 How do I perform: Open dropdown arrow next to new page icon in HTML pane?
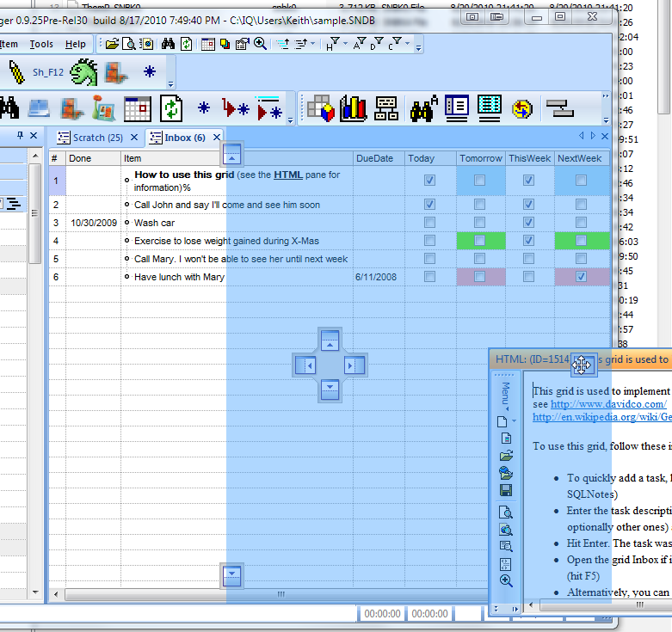(514, 421)
